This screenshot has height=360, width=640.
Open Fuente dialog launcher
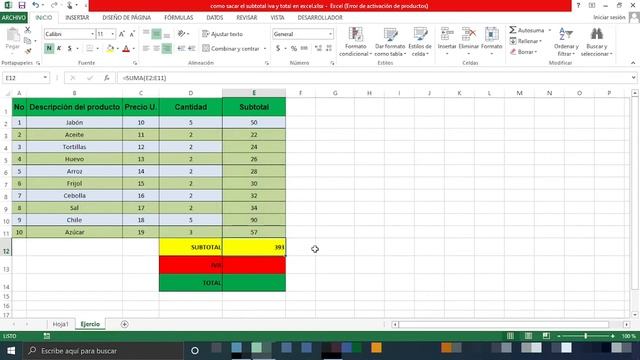(135, 63)
